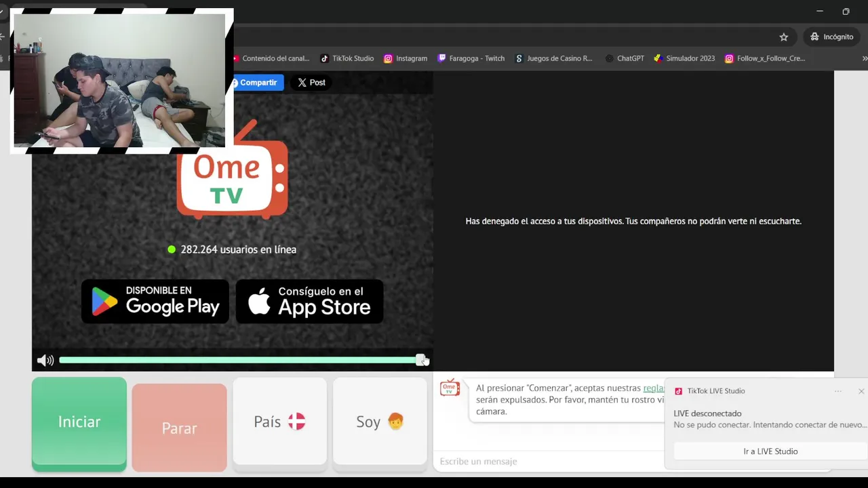Open the Instagram bookmark

[406, 58]
